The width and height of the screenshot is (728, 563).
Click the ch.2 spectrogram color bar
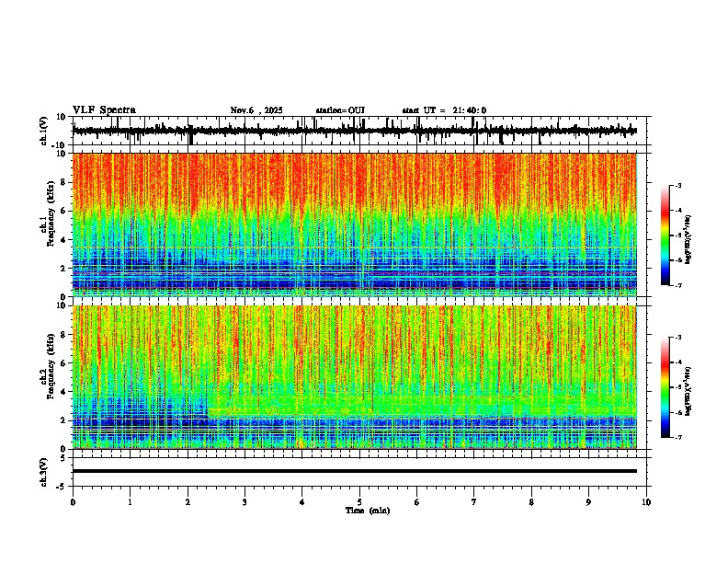(665, 387)
